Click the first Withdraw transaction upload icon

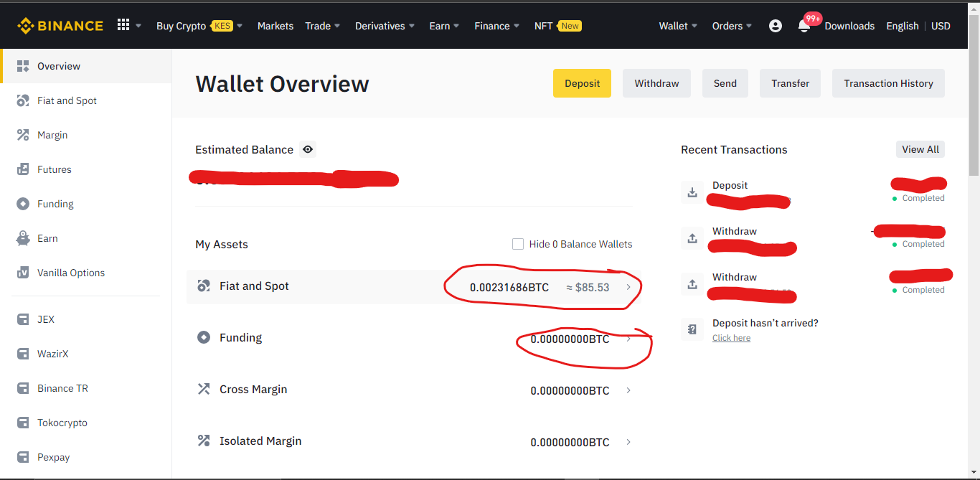pos(692,237)
